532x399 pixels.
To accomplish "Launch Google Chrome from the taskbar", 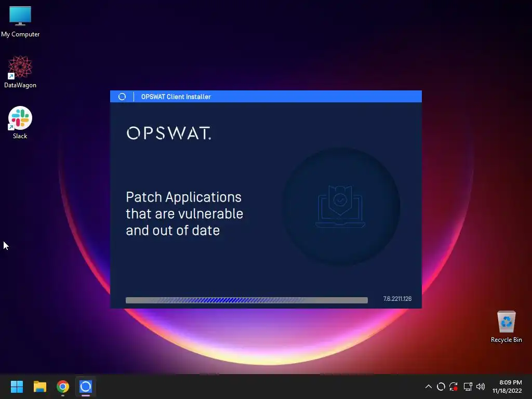I will click(x=63, y=387).
